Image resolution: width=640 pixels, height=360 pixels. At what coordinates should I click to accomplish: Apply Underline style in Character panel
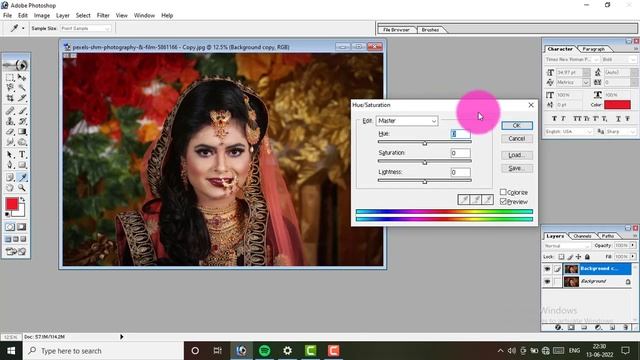point(618,118)
